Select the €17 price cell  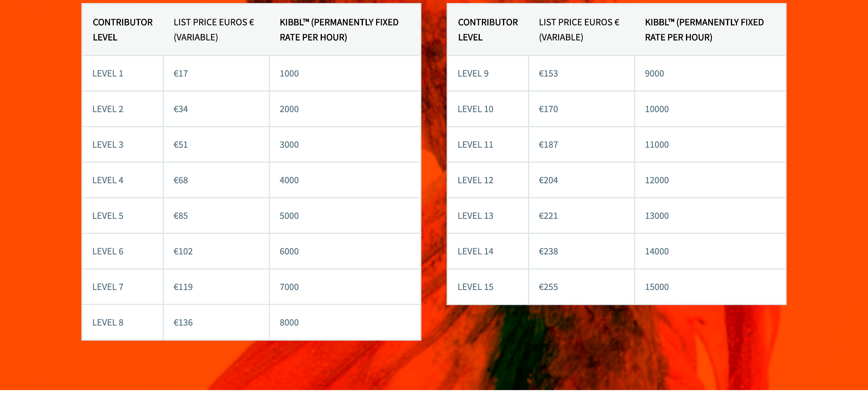216,74
